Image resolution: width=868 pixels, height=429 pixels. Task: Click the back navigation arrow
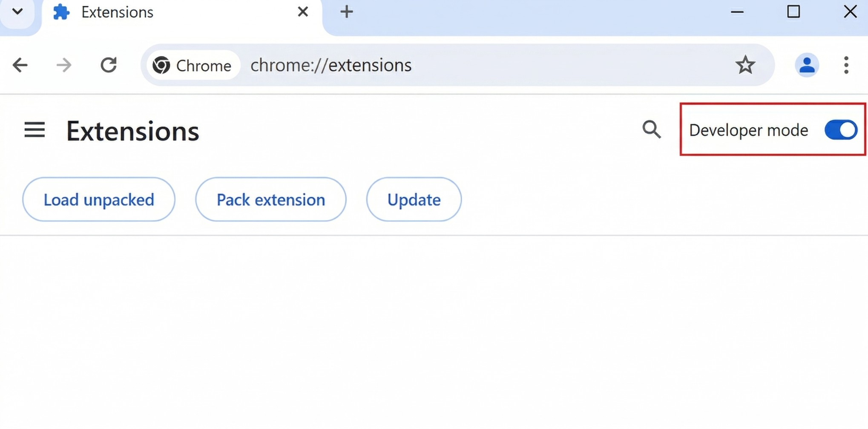click(20, 65)
